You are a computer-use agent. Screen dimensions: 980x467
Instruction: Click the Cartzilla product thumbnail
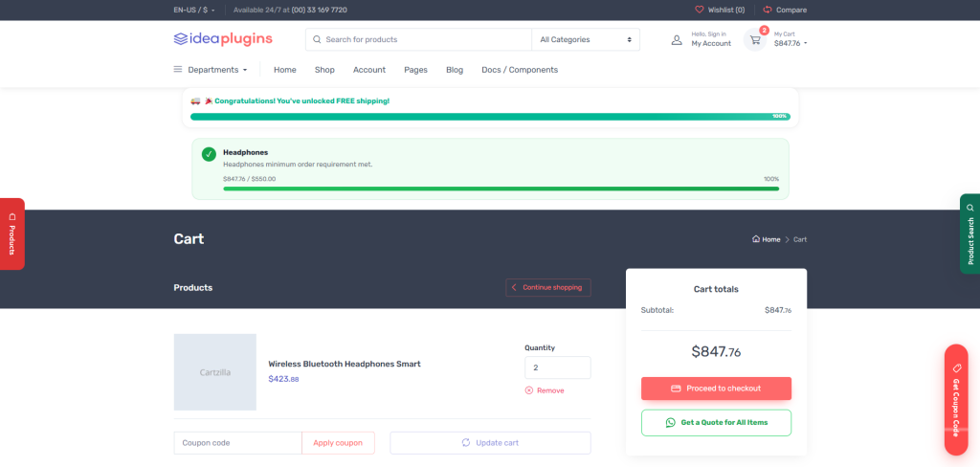click(x=215, y=372)
